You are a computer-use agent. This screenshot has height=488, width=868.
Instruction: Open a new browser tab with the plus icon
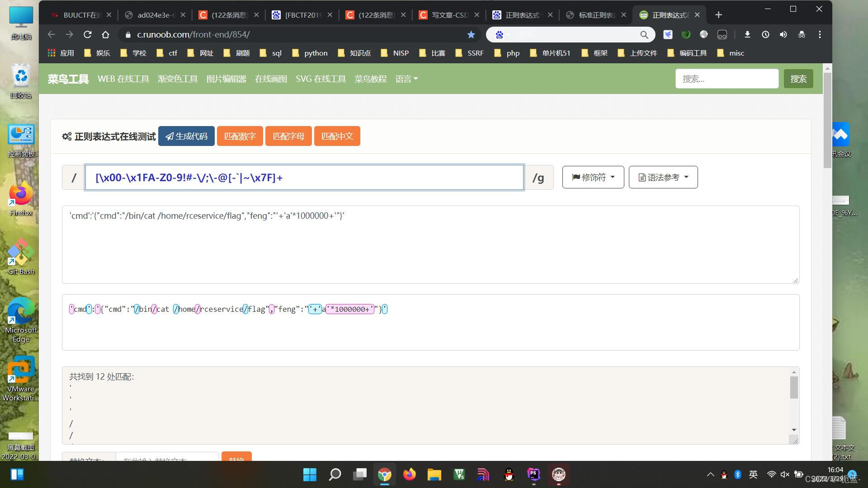coord(718,14)
